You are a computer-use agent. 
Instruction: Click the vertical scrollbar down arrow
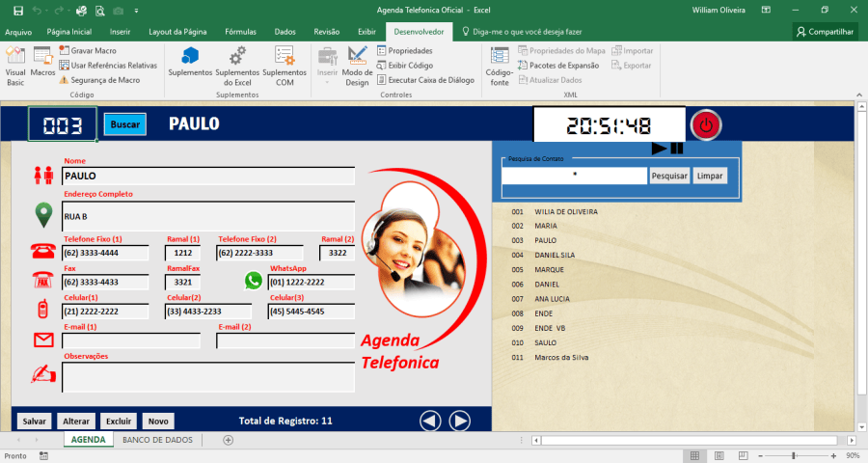861,427
